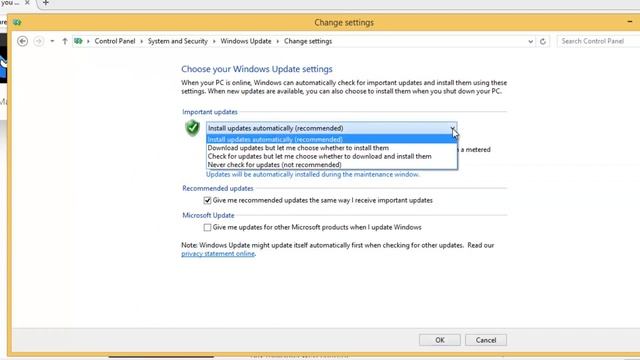Click the OK button
This screenshot has width=640, height=360.
[x=440, y=340]
